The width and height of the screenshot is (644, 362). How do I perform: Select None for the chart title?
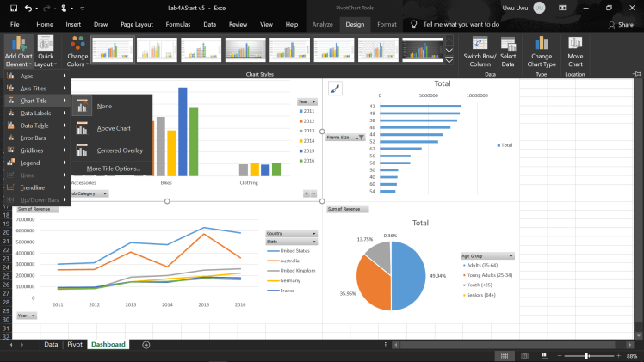click(103, 106)
